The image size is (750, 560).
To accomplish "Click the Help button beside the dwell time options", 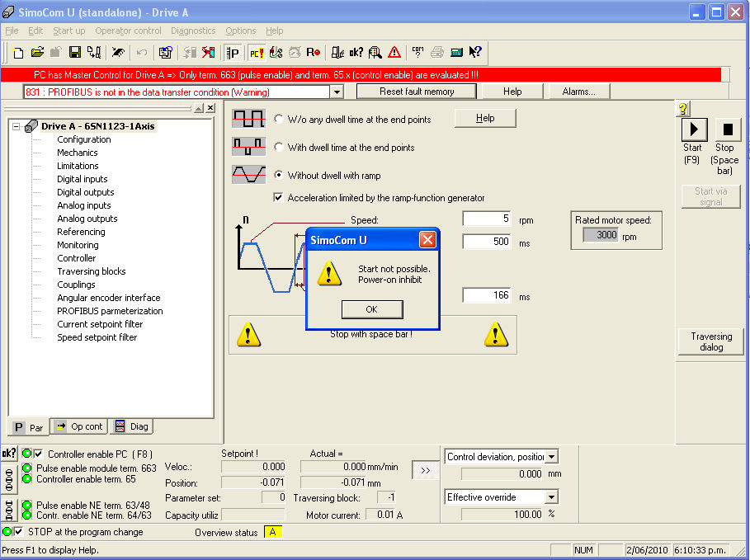I will tap(485, 118).
